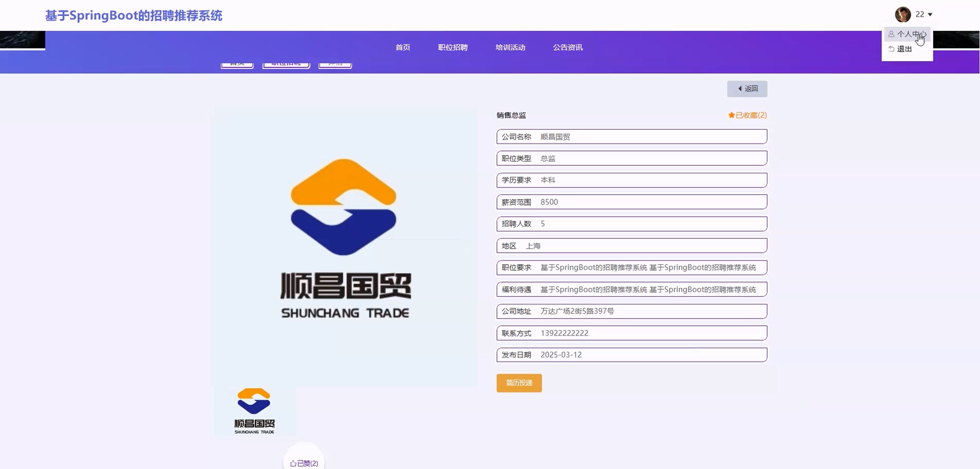Click the site title 基于SpringBoot的招聘推荐系统
Viewport: 980px width, 469px height.
tap(134, 16)
